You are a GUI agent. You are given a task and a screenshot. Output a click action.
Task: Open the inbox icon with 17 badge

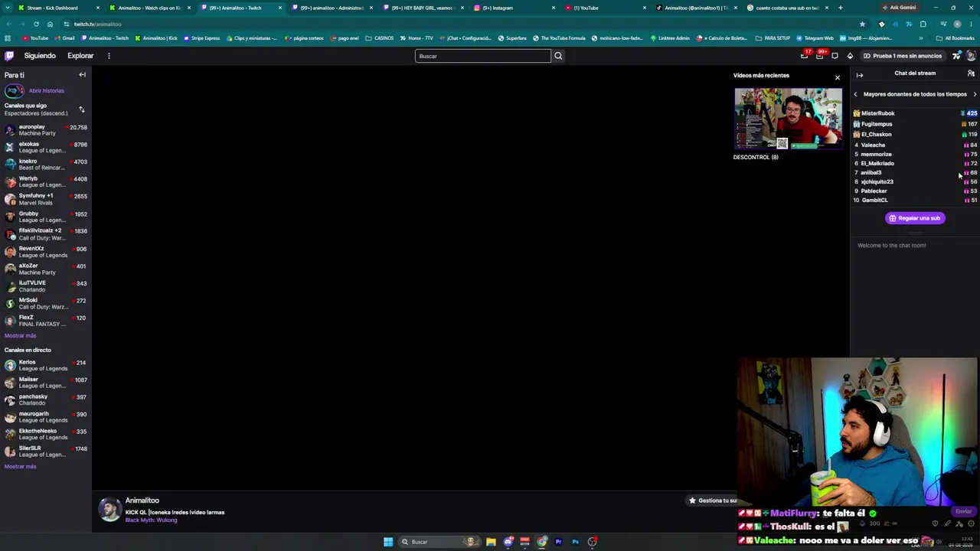[x=804, y=56]
